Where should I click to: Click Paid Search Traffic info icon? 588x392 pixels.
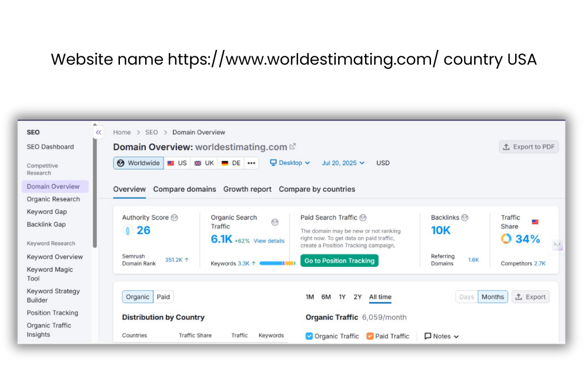363,217
